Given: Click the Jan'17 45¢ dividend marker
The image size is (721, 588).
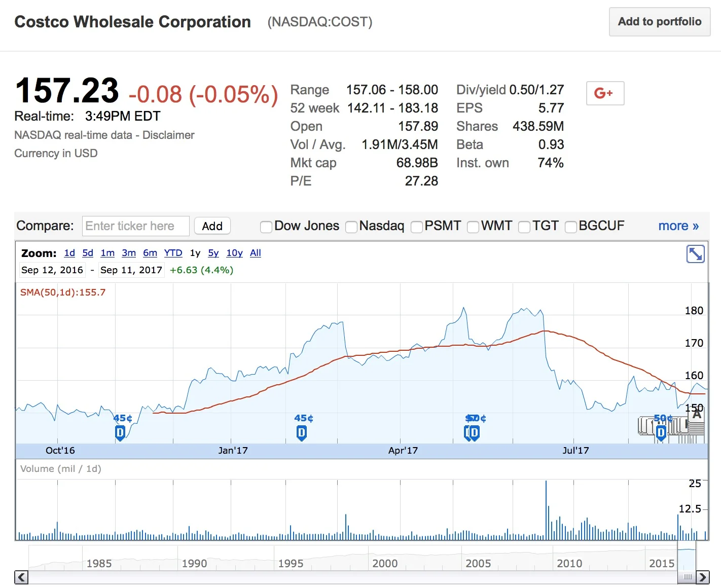Looking at the screenshot, I should 302,432.
